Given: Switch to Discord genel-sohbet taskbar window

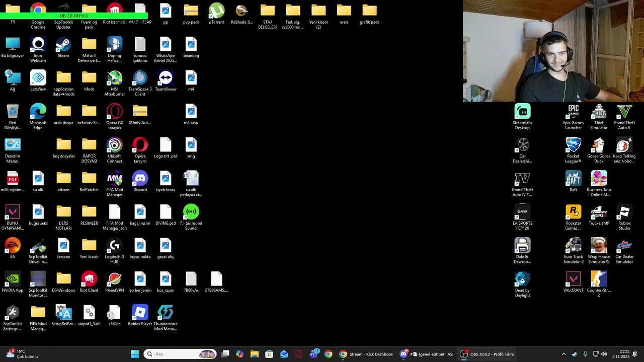Looking at the screenshot, I should point(427,354).
